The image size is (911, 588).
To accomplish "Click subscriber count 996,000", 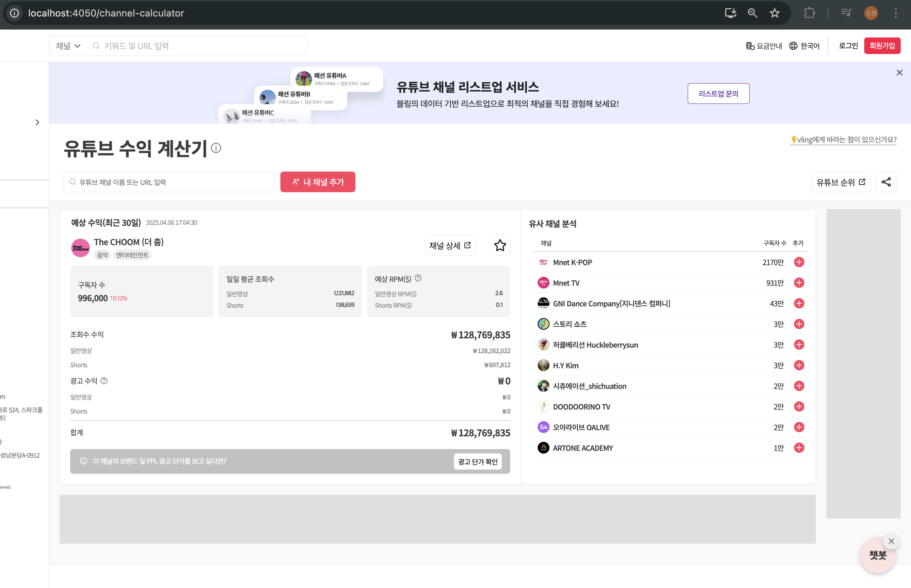I will 93,298.
